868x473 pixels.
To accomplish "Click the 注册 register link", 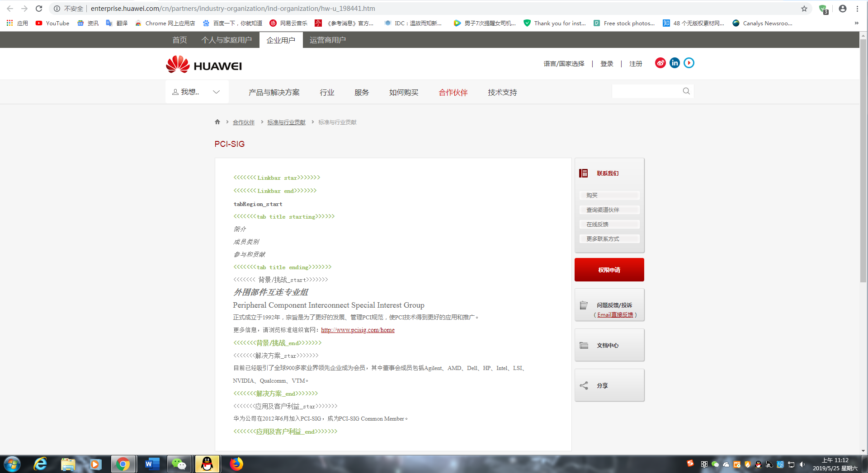I will coord(636,64).
